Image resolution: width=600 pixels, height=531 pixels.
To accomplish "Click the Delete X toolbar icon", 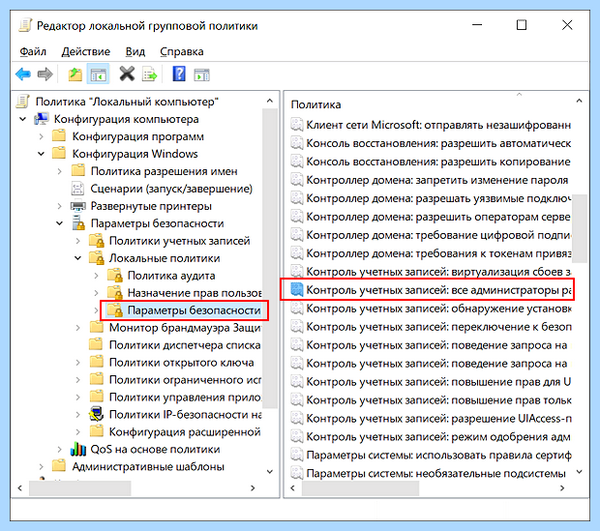I will tap(127, 74).
